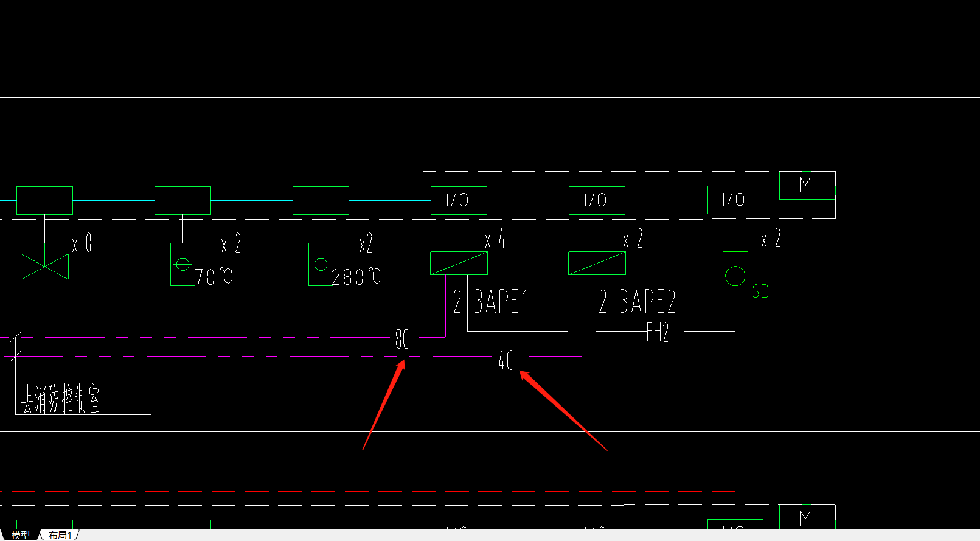Select the M module box

807,185
